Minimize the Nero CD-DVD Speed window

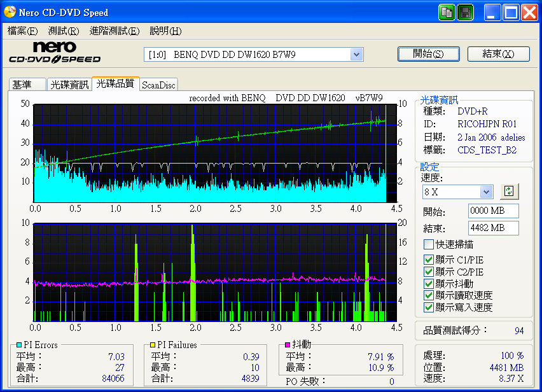pos(492,13)
